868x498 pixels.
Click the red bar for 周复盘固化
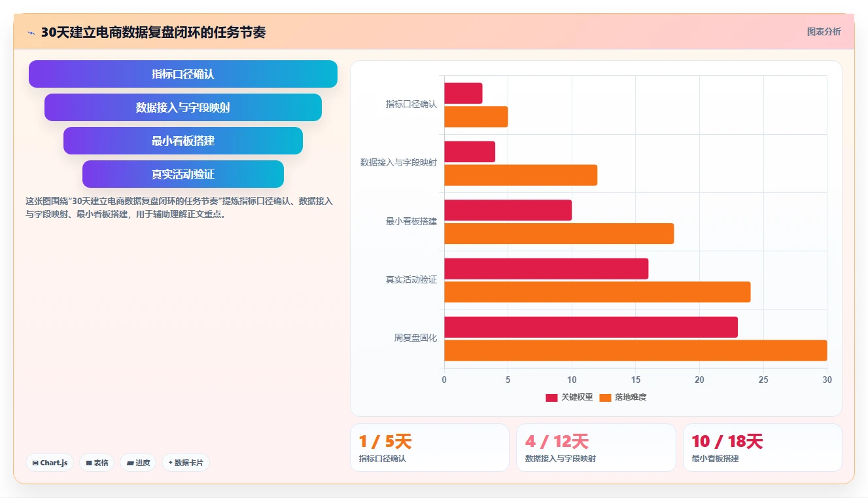[591, 327]
